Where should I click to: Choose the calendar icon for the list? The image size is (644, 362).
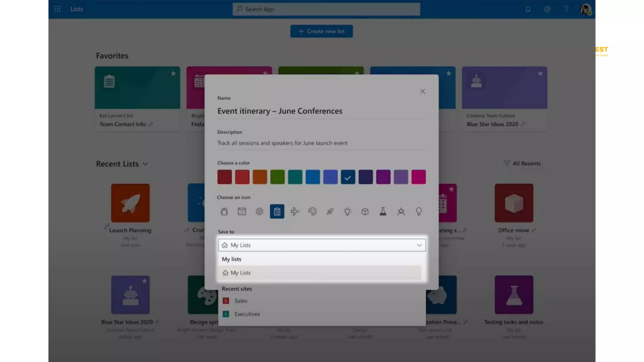pos(242,211)
